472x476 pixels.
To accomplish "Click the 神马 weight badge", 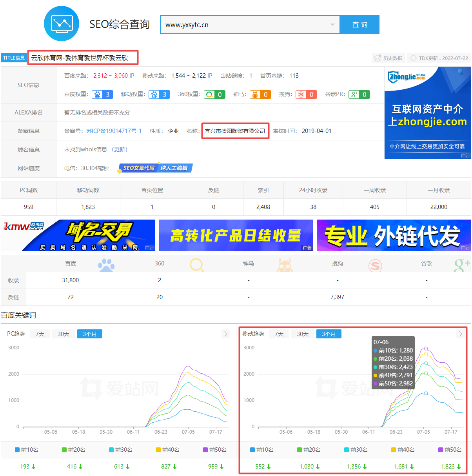I will (260, 94).
